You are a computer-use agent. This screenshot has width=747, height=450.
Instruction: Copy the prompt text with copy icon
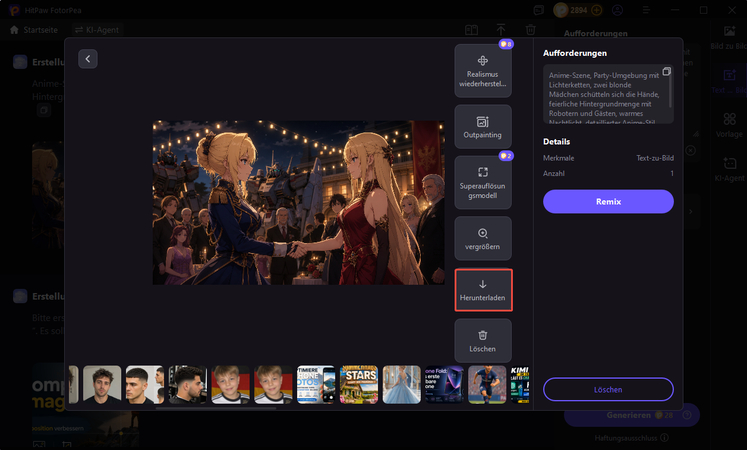(666, 71)
